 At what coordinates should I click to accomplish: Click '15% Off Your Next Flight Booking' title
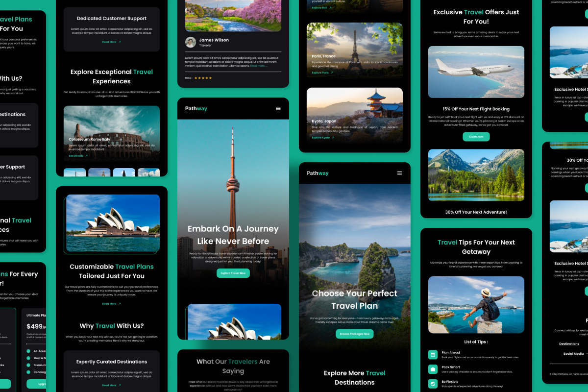click(476, 109)
